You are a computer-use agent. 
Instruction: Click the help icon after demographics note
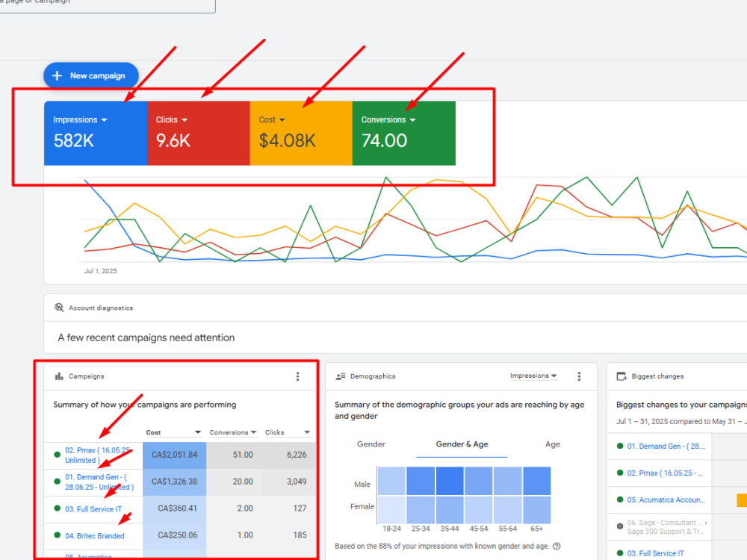557,547
